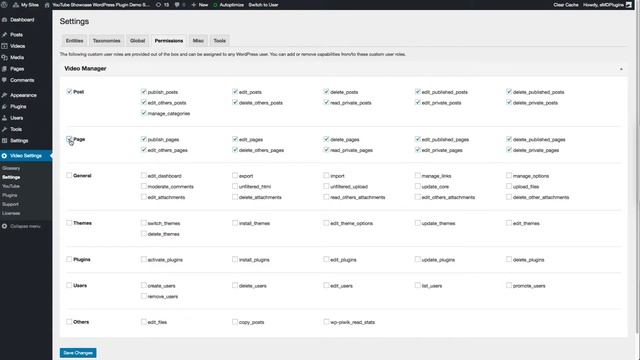Open the Licenses submenu link
This screenshot has height=360, width=640.
click(11, 213)
